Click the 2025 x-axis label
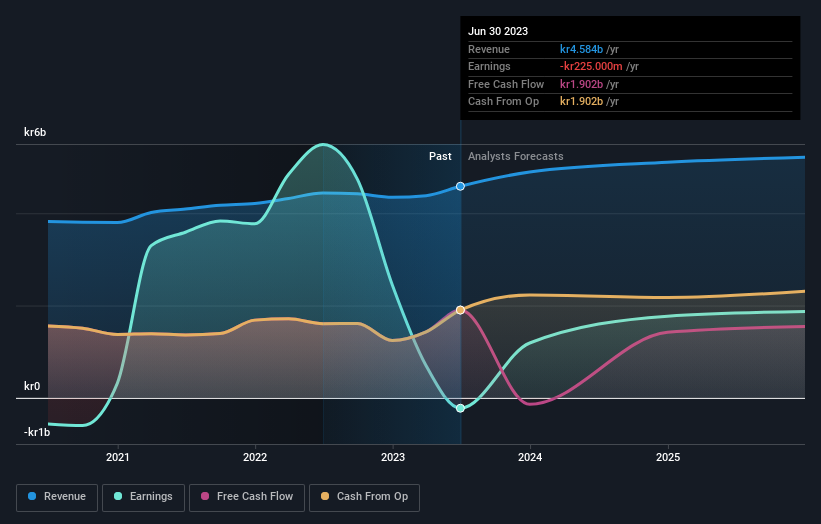The image size is (821, 524). coord(668,457)
